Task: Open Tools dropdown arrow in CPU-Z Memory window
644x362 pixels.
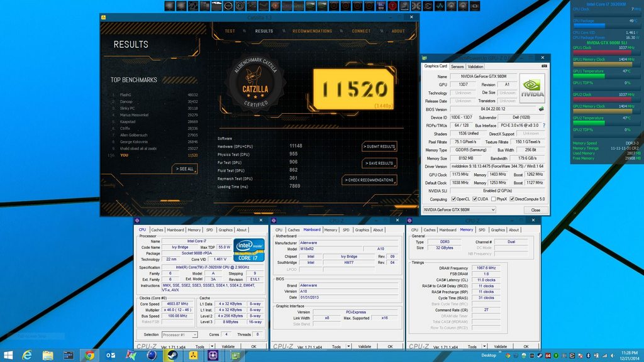Action: click(485, 347)
